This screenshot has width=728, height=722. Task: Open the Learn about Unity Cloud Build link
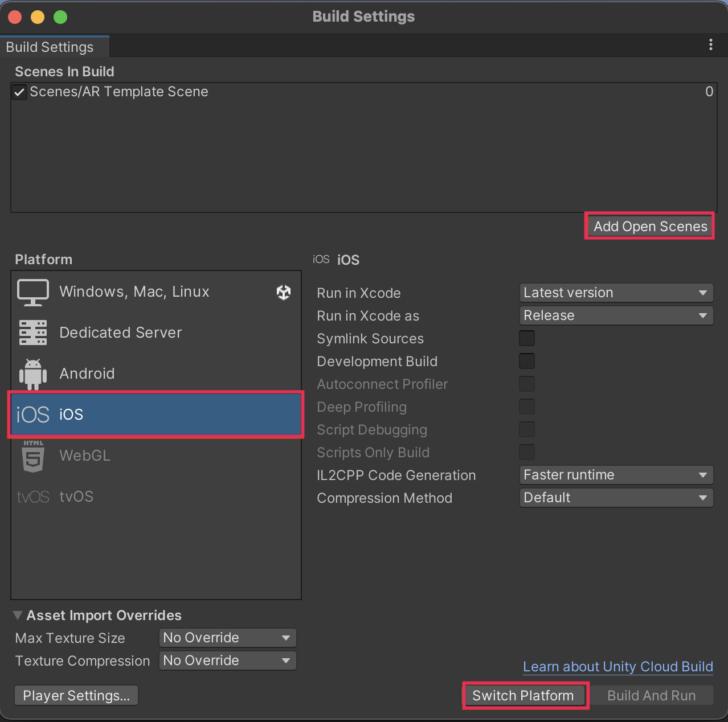[617, 667]
